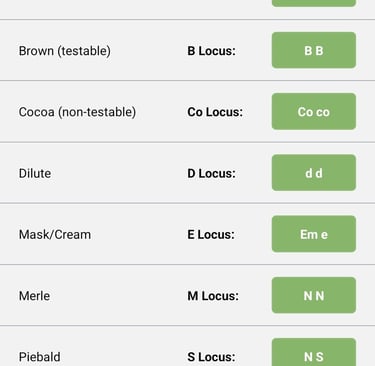Select the Co co result badge

(314, 112)
